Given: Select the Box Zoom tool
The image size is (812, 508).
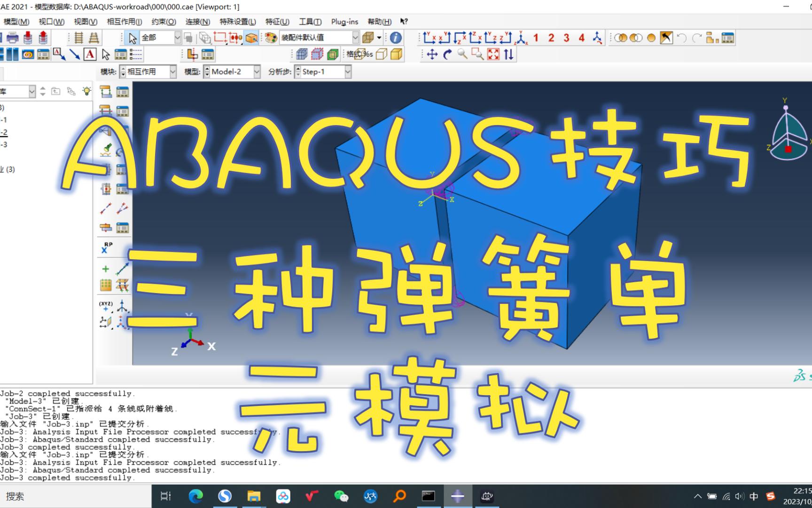Looking at the screenshot, I should pos(477,55).
